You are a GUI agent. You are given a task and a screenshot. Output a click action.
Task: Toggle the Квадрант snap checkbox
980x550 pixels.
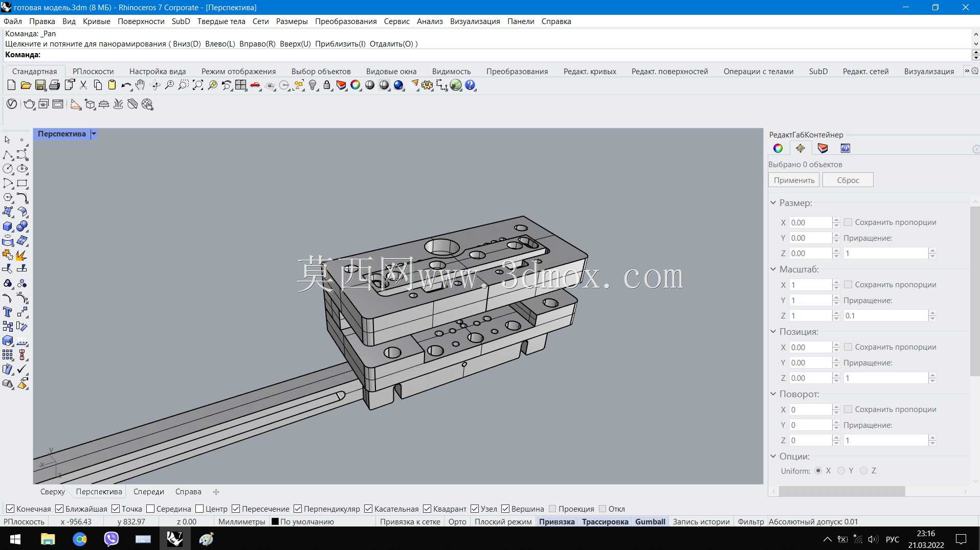coord(427,509)
